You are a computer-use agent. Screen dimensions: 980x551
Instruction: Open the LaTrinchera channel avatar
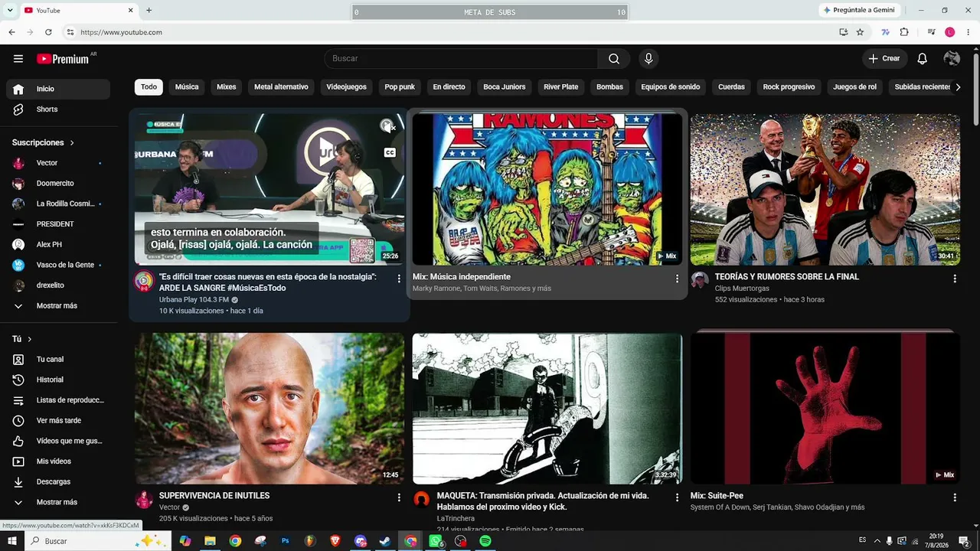point(422,500)
